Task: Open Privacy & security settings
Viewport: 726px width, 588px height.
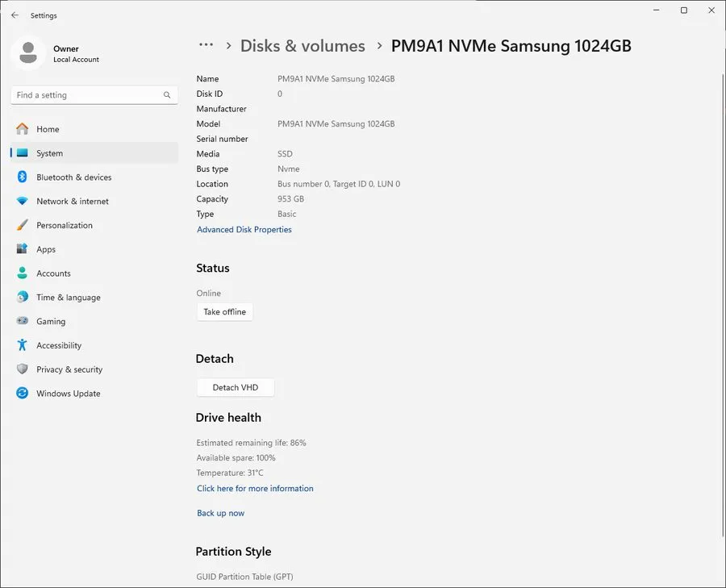Action: [94, 369]
